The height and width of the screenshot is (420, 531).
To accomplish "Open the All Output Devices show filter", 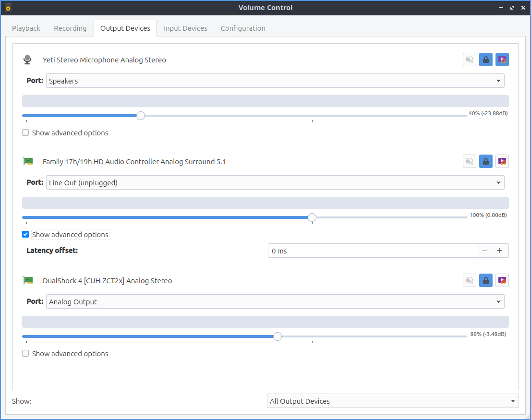I will (392, 401).
